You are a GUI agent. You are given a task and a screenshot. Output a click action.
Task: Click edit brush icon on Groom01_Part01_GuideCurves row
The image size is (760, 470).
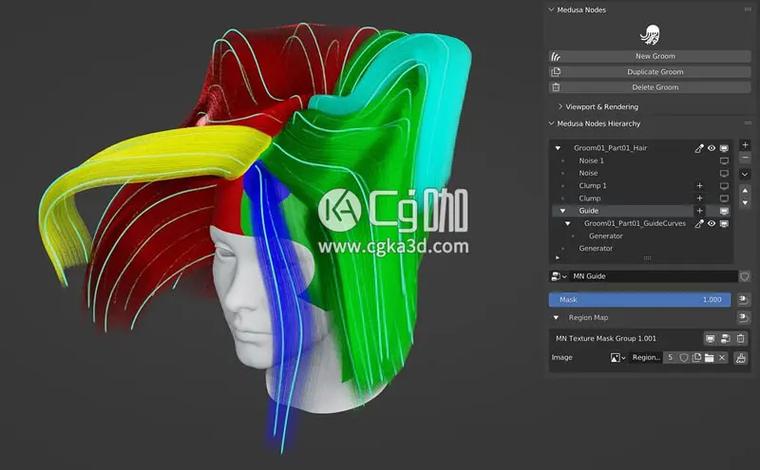point(699,223)
